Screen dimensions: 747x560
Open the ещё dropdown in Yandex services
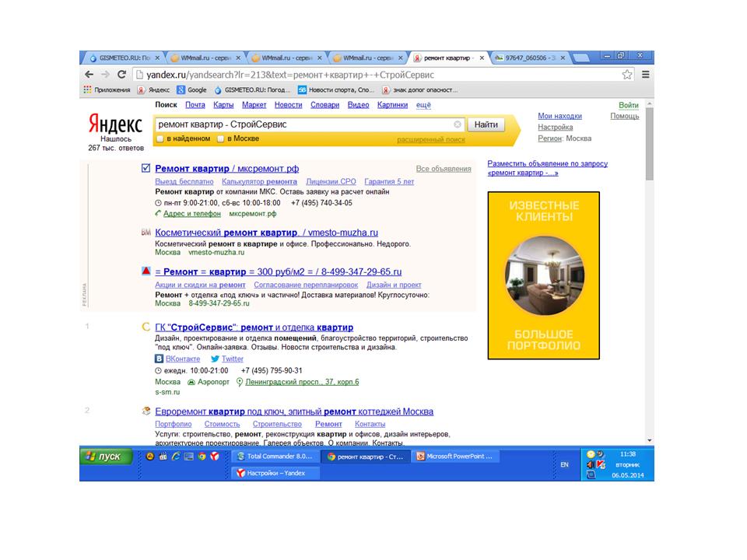pyautogui.click(x=423, y=105)
